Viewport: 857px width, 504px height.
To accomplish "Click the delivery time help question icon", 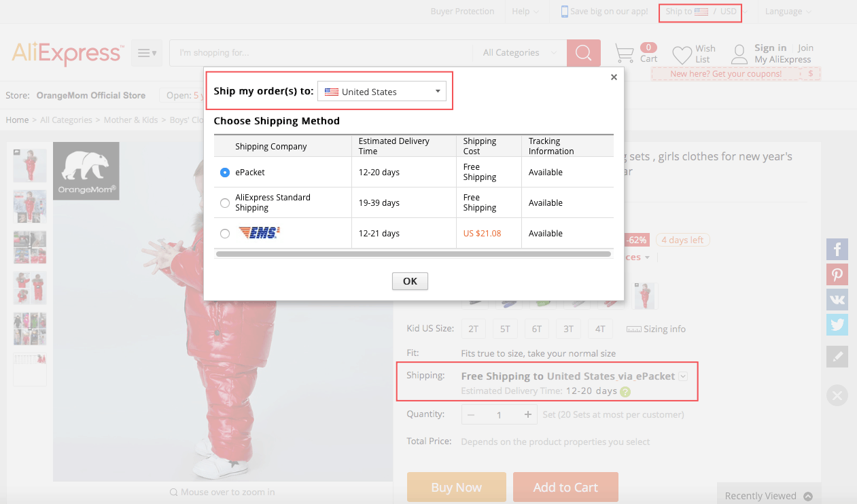I will pyautogui.click(x=625, y=392).
